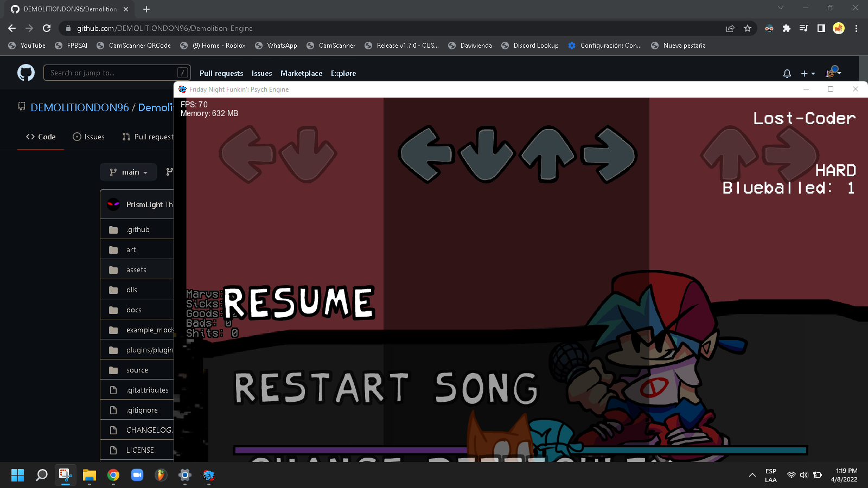Open the FPBSAI bookmark
868x488 pixels.
point(71,46)
